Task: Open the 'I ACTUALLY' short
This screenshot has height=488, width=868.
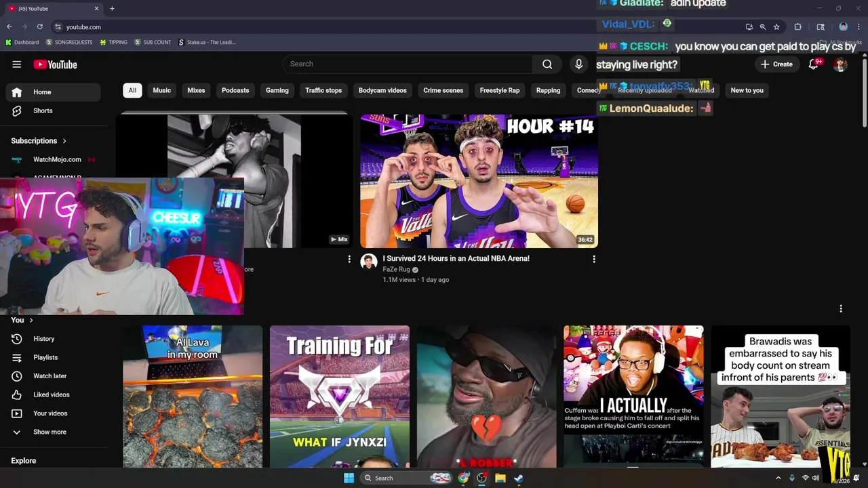Action: 633,396
